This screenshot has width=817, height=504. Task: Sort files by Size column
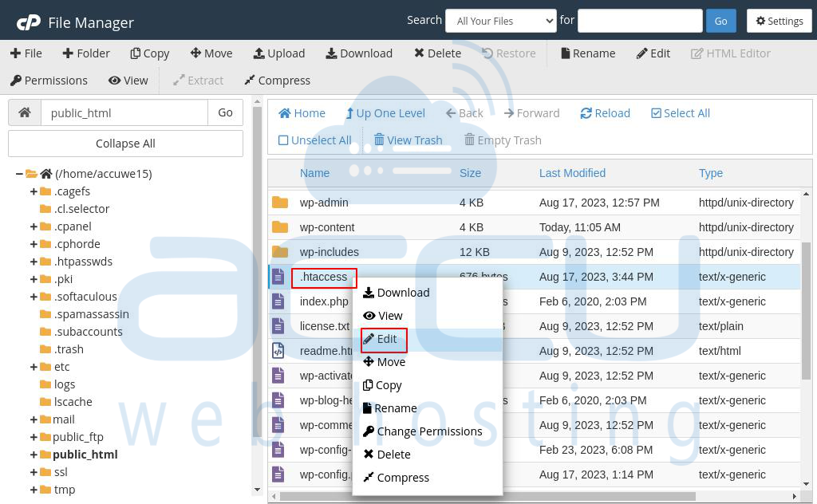click(470, 173)
